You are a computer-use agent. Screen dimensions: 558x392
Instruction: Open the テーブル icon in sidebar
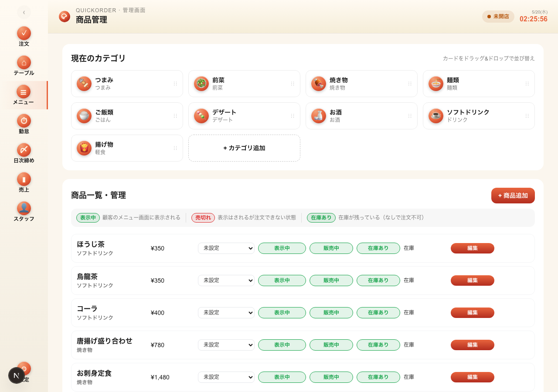tap(24, 62)
